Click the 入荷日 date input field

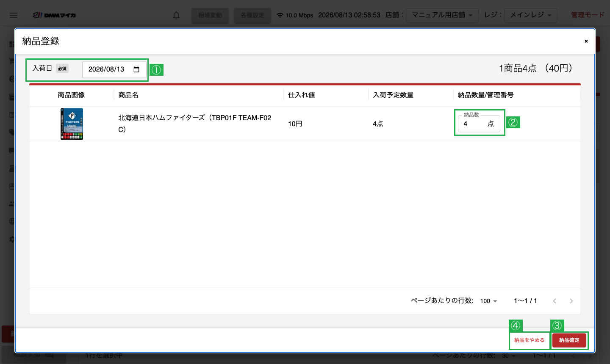click(114, 69)
